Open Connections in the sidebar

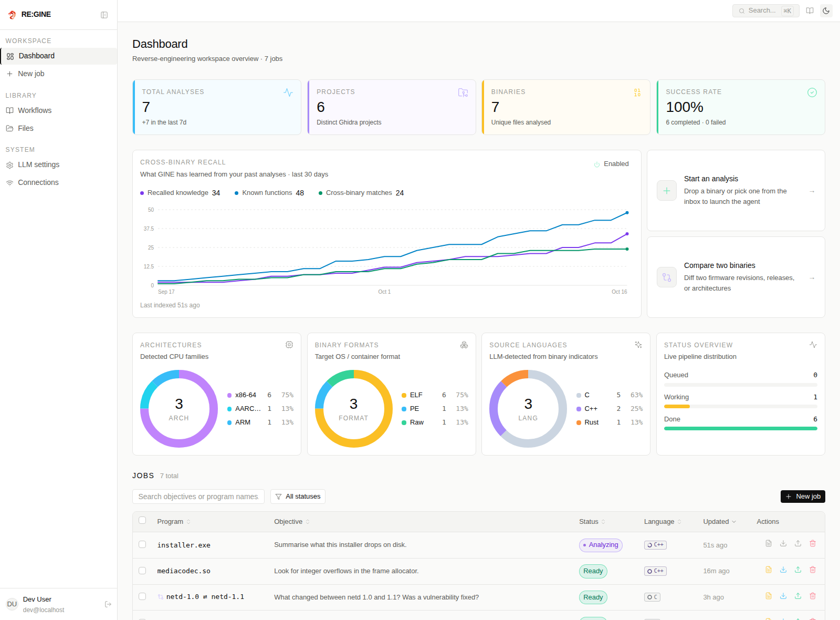59,182
